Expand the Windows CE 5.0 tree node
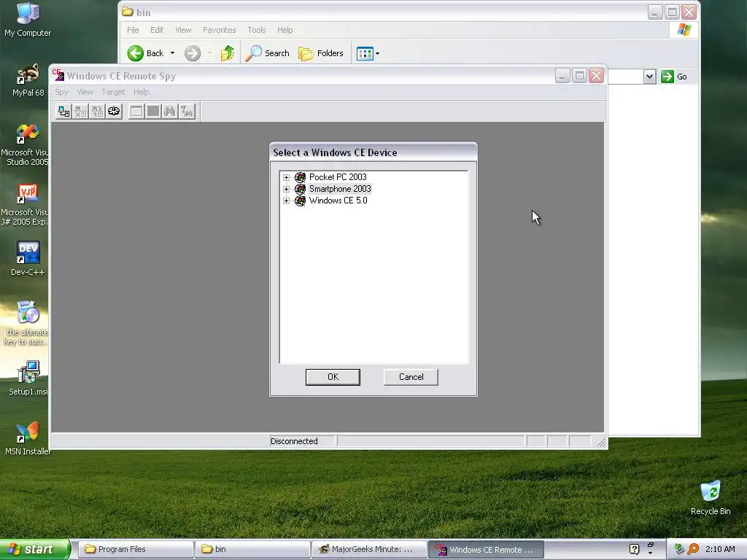The width and height of the screenshot is (747, 560). point(286,201)
